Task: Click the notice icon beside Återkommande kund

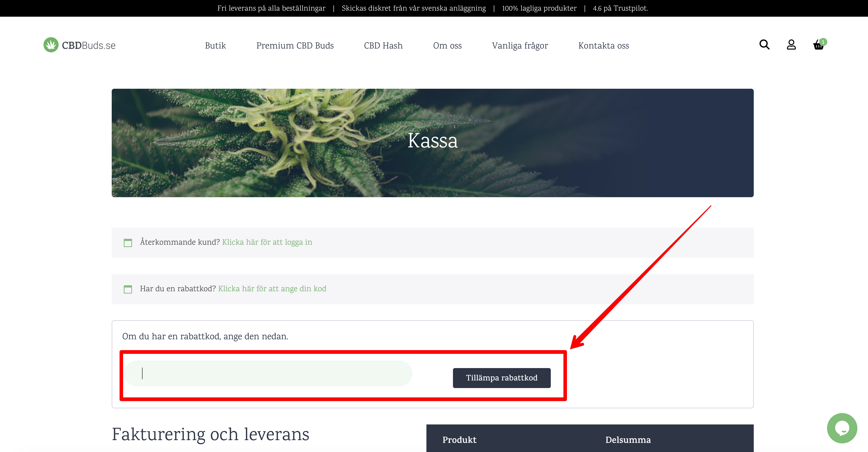Action: (128, 243)
